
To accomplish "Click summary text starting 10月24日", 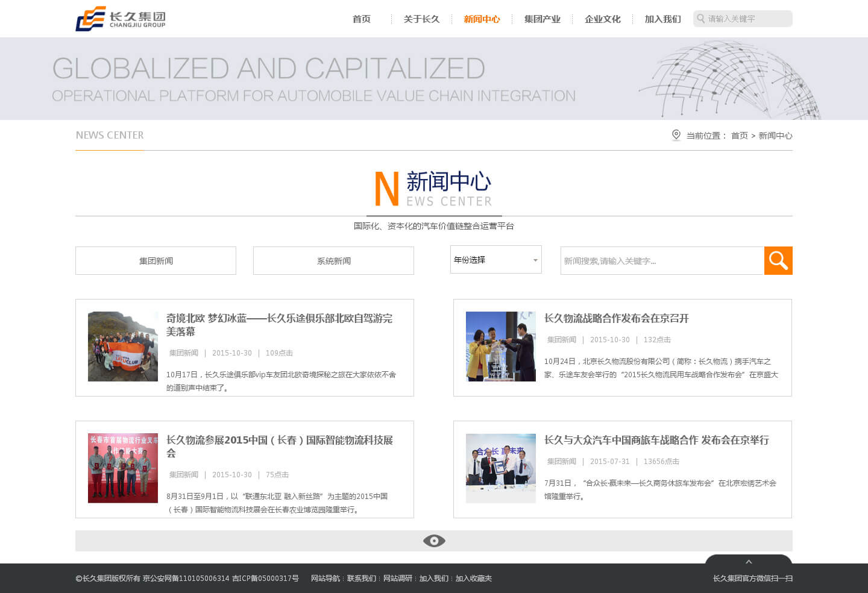I will click(661, 368).
